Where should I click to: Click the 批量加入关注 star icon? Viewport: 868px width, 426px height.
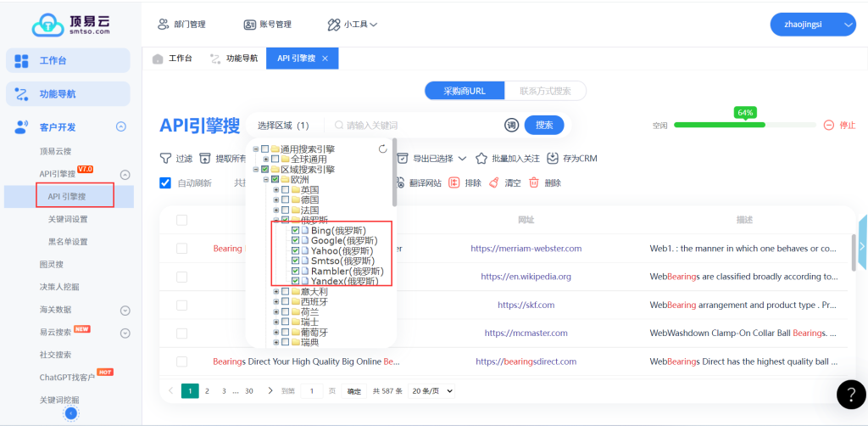tap(481, 159)
